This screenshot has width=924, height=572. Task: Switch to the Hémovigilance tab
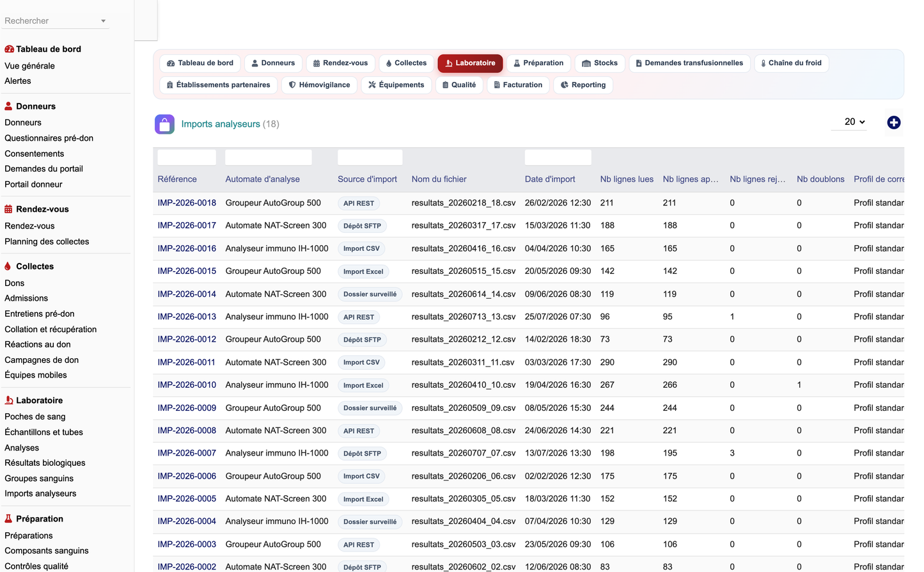click(x=319, y=85)
